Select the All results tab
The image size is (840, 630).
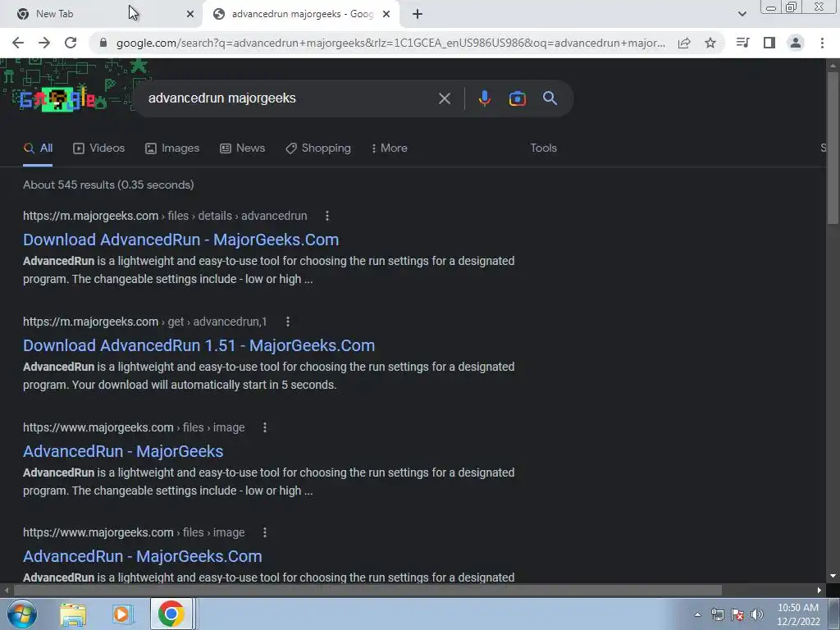click(38, 148)
